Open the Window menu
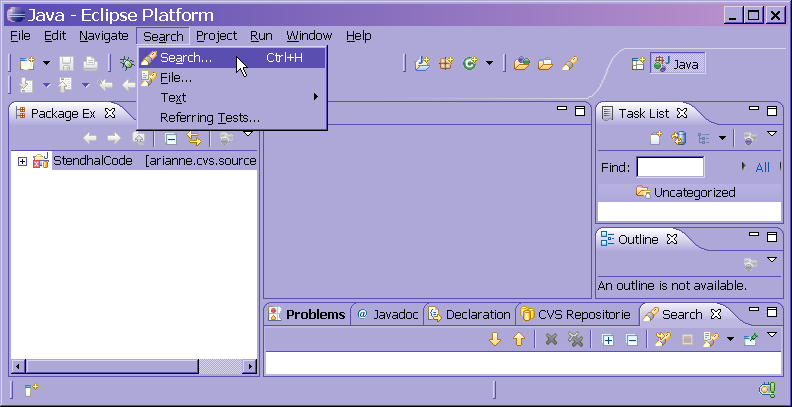792x407 pixels. tap(309, 36)
